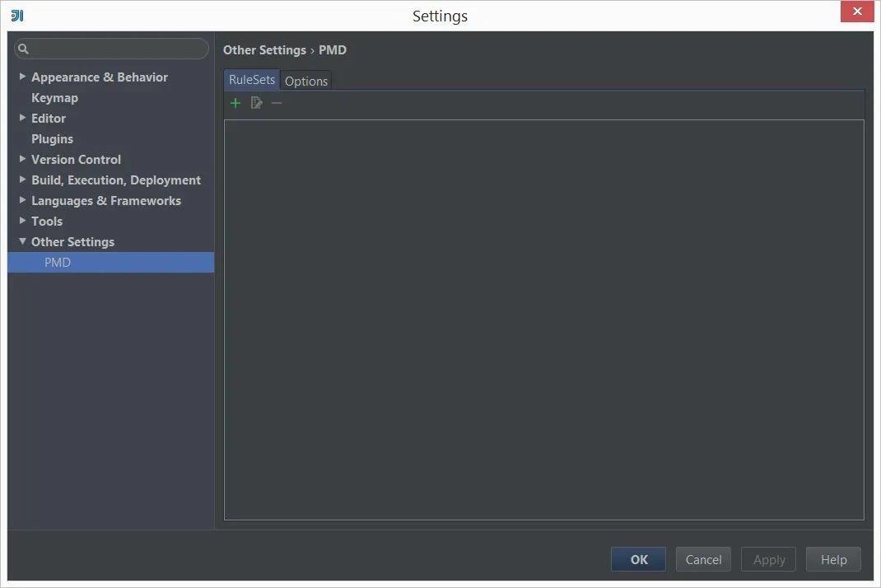Expand the Appearance & Behavior node
Image resolution: width=881 pixels, height=588 pixels.
point(22,77)
